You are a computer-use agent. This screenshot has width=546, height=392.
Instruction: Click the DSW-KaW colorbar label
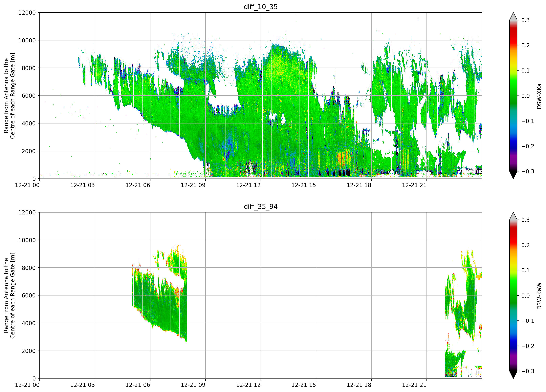click(x=539, y=296)
